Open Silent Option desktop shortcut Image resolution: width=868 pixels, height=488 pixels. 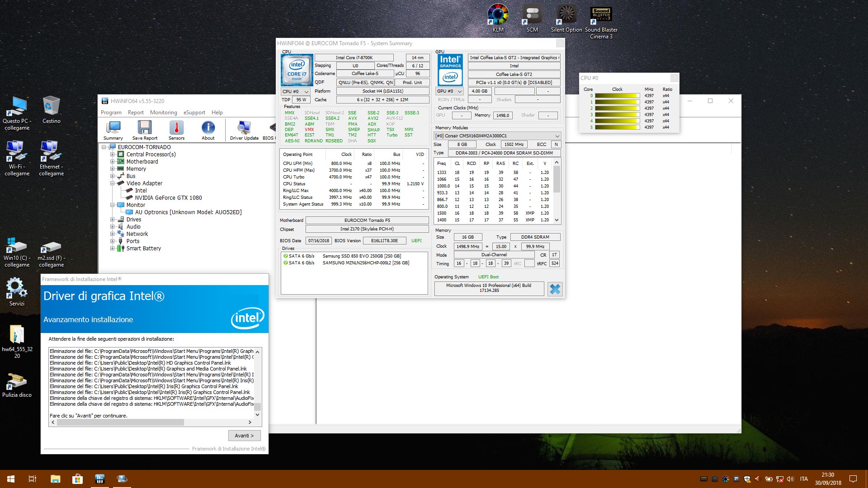tap(566, 18)
